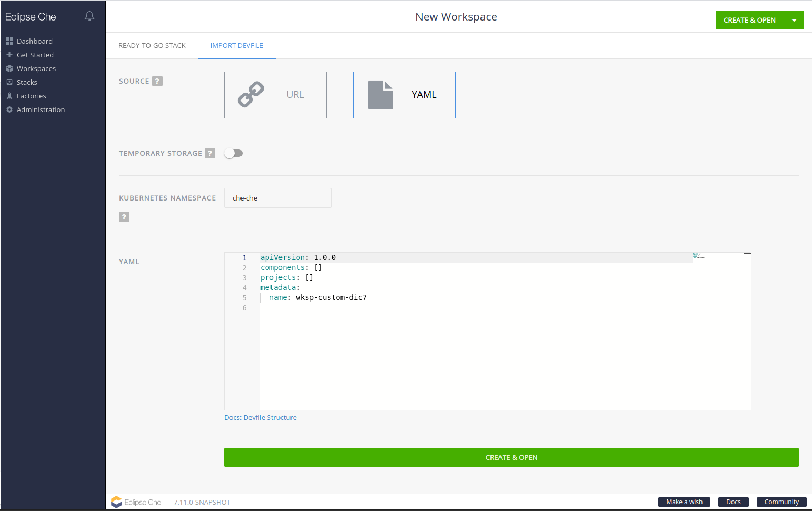Open the Stacks section
The height and width of the screenshot is (511, 812).
[x=27, y=82]
